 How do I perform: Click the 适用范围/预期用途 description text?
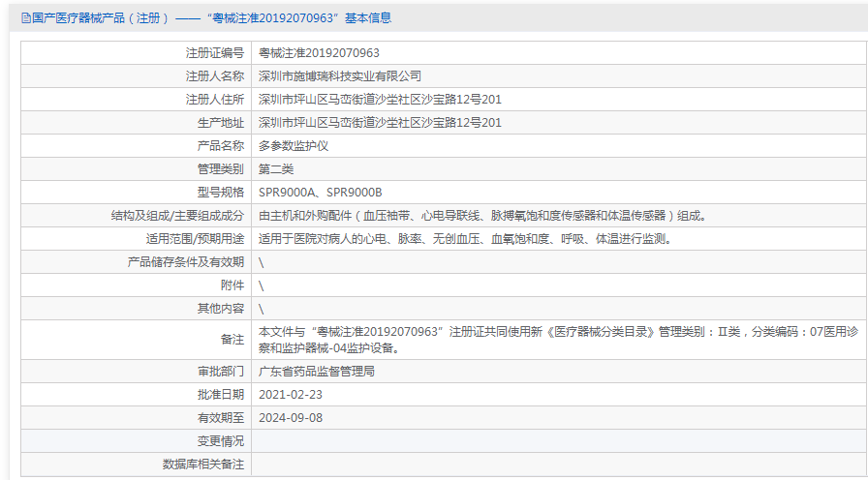[464, 238]
